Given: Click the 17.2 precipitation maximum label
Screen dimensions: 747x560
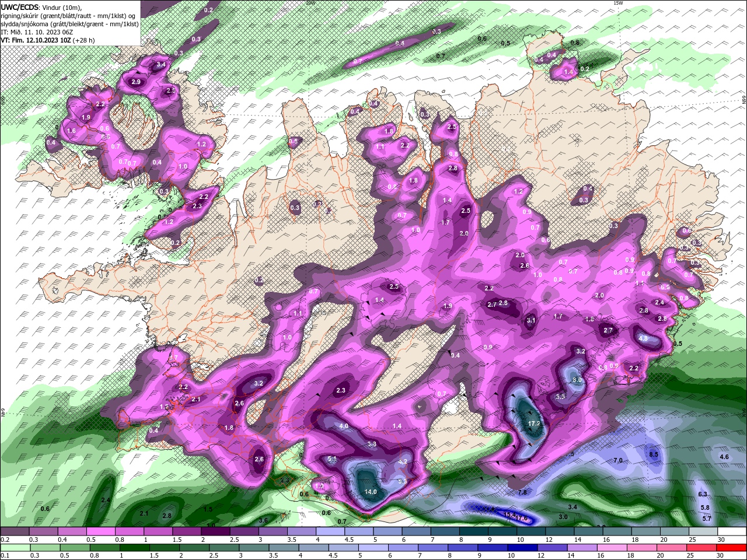Looking at the screenshot, I should [535, 423].
